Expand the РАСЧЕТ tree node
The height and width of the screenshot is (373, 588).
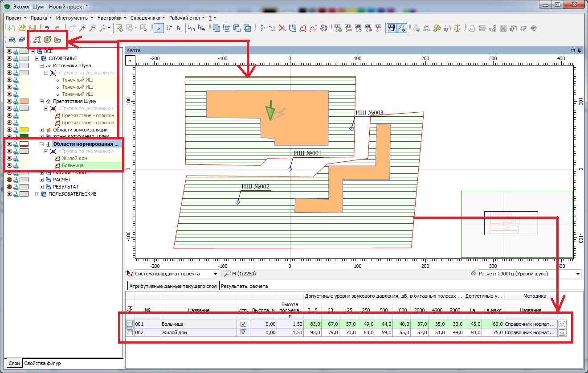[42, 180]
